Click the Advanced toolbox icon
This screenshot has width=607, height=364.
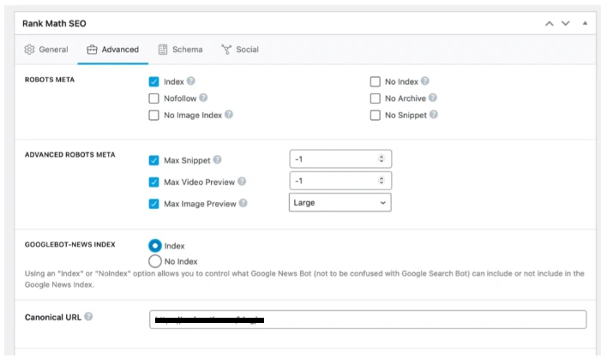[92, 50]
